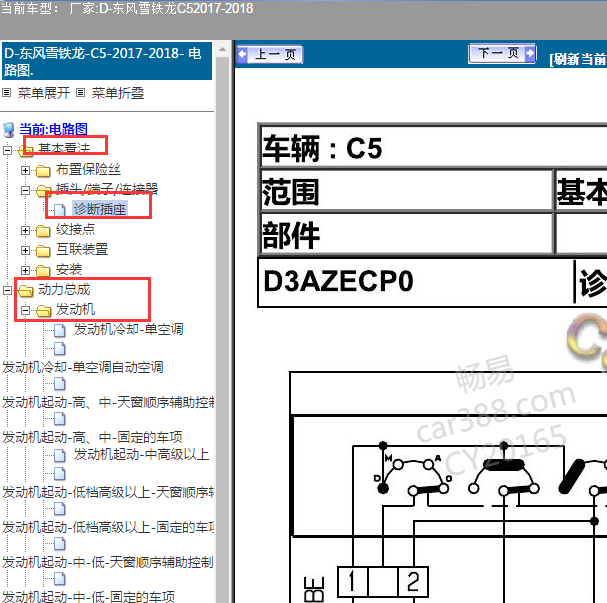Viewport: 607px width, 603px height.
Task: Click page icon above 发动机起动-中-低-固定的车顶
Action: pos(60,579)
